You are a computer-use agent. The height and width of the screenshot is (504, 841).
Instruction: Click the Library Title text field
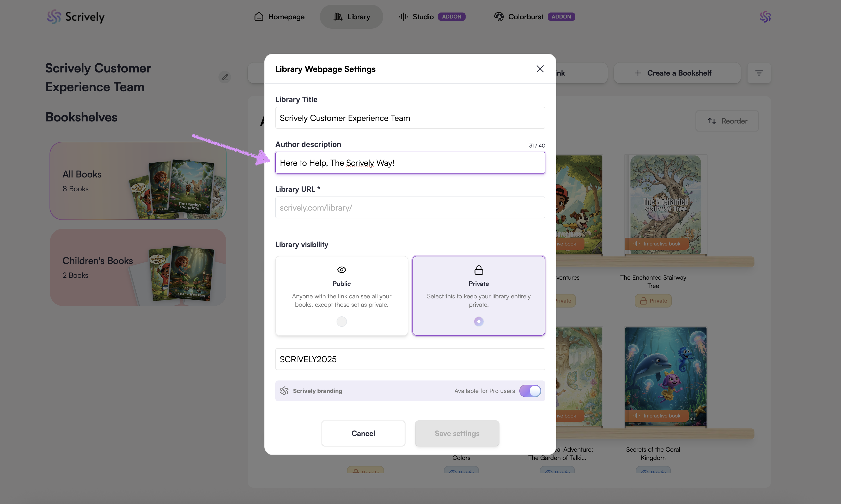point(410,118)
